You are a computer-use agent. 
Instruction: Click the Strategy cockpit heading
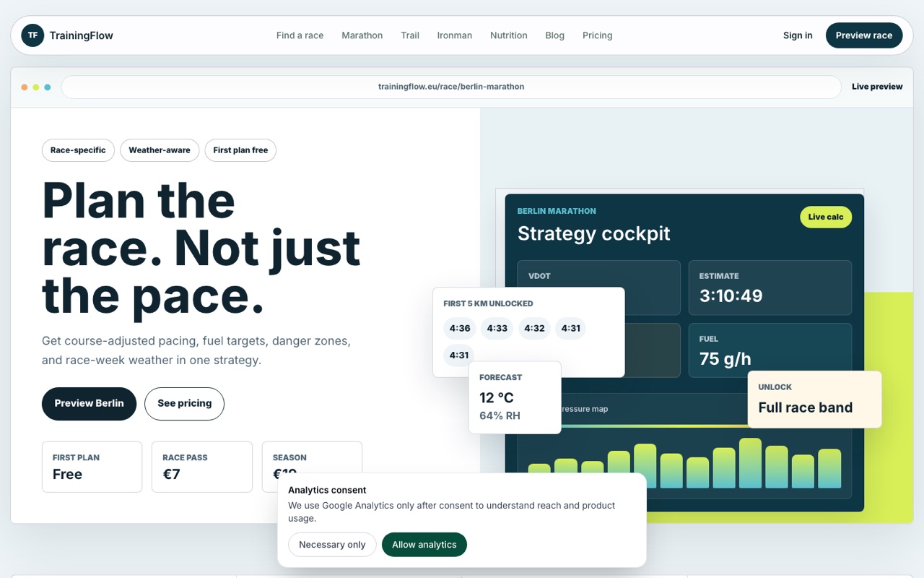coord(594,233)
